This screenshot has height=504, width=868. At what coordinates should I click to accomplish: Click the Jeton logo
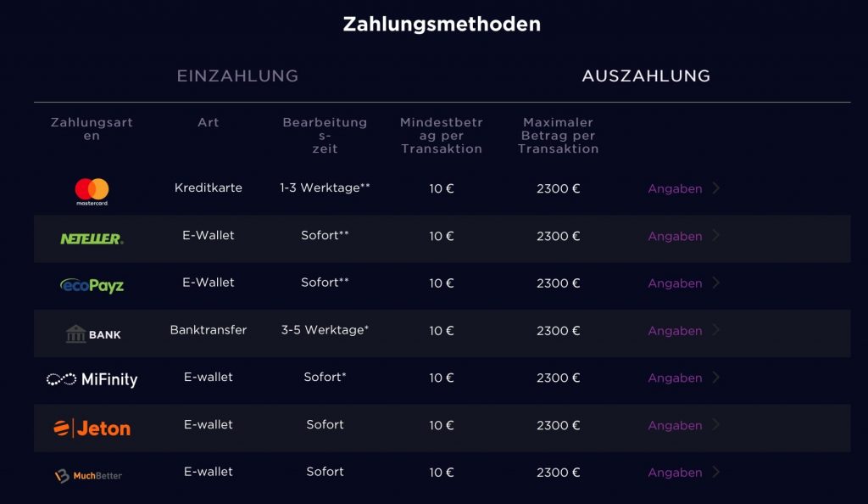click(92, 428)
